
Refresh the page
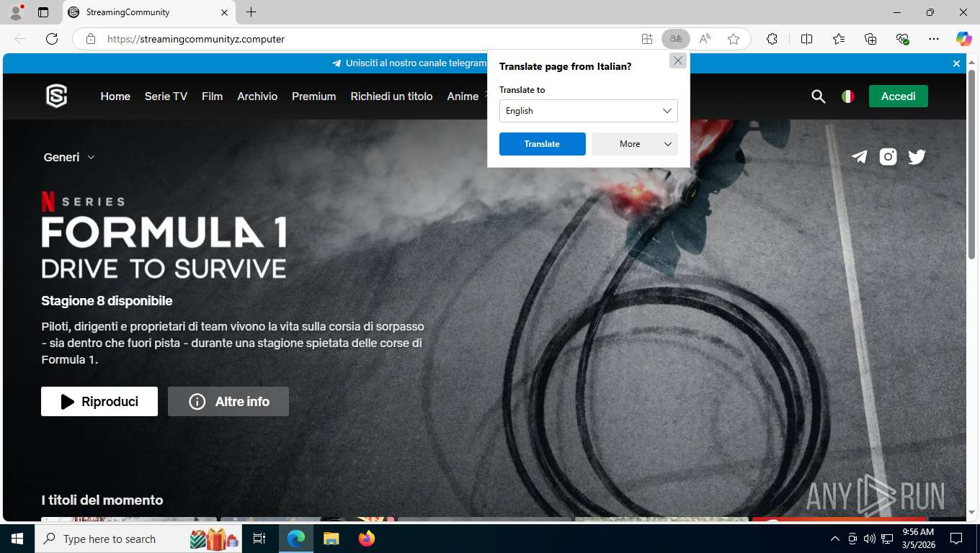(x=52, y=39)
